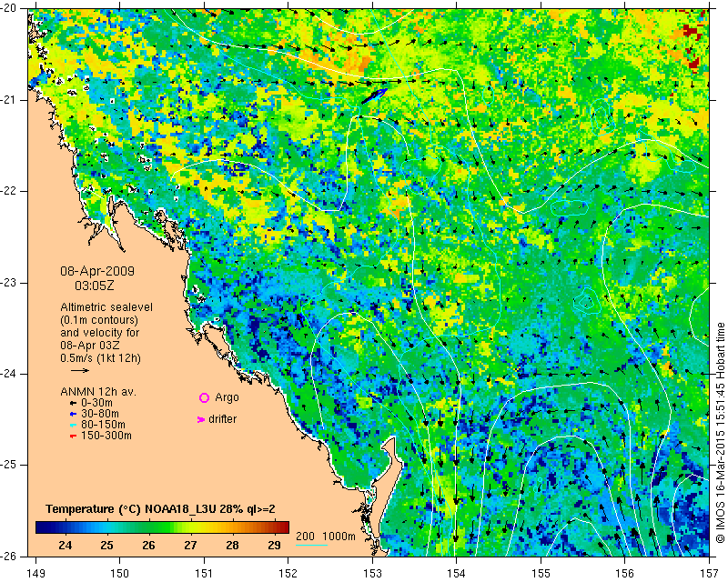Click the 'Altimetric sealevel' legend text
This screenshot has height=582, width=728.
[106, 307]
